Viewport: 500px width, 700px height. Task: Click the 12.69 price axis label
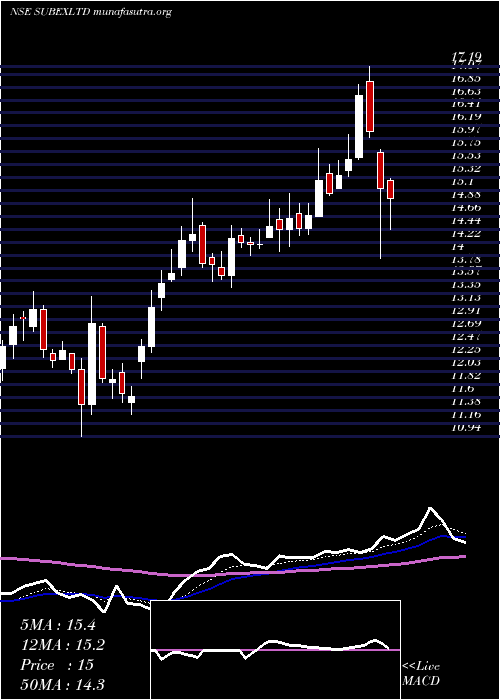pyautogui.click(x=466, y=325)
